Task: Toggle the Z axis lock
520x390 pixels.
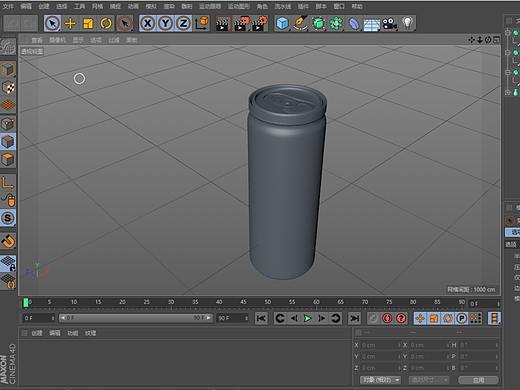Action: point(183,23)
